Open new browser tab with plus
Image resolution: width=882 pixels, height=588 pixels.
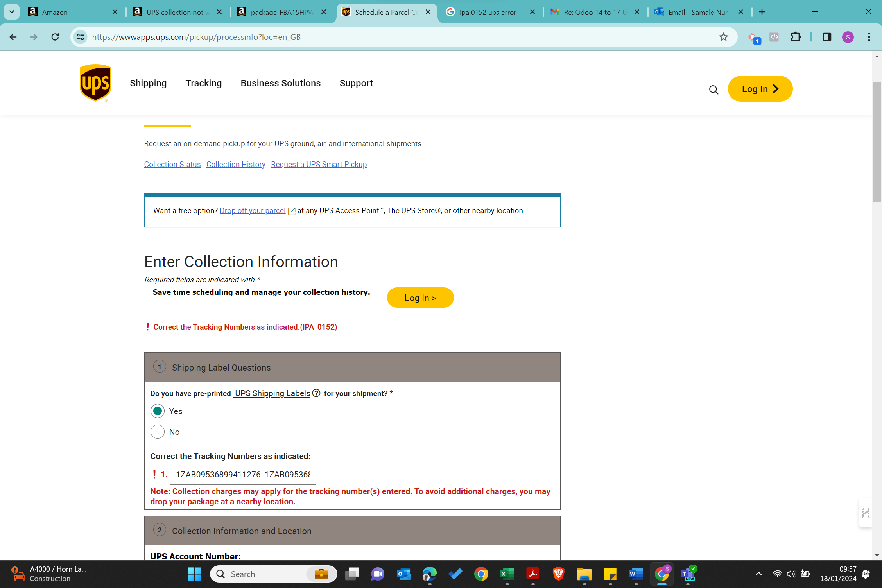(762, 12)
